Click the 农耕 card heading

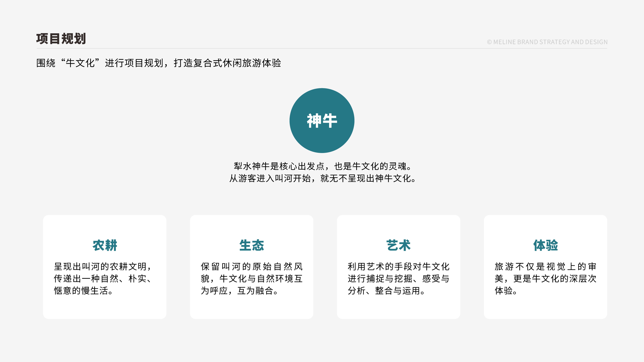pyautogui.click(x=105, y=245)
